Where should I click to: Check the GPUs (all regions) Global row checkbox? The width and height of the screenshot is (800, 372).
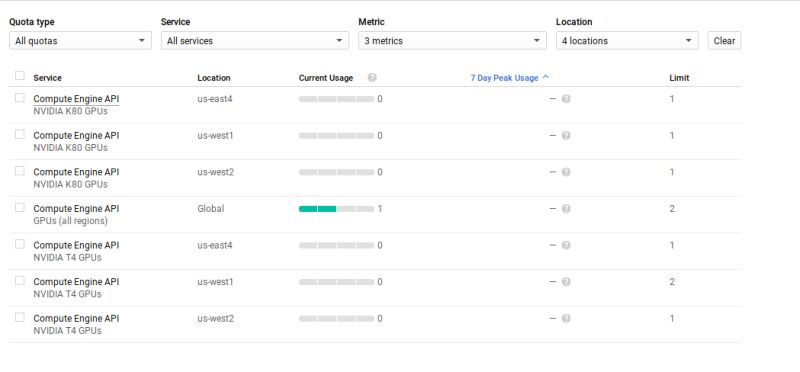point(19,208)
